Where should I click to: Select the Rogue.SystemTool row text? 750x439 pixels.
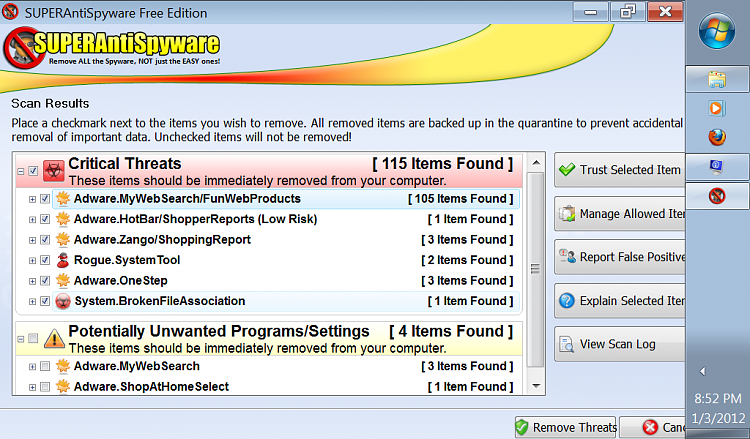pyautogui.click(x=127, y=260)
